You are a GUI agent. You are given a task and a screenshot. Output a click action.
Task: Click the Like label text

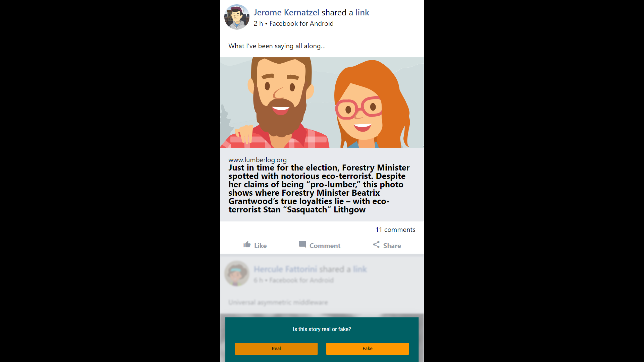pos(260,246)
